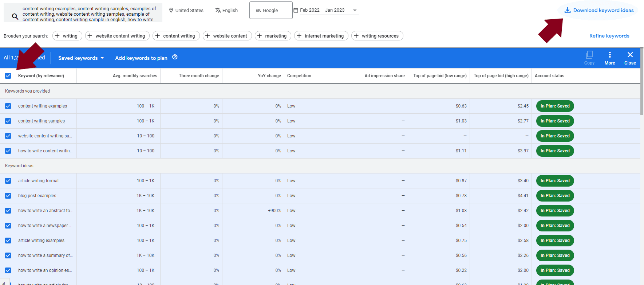The image size is (644, 285).
Task: Change the English language setting
Action: [226, 10]
